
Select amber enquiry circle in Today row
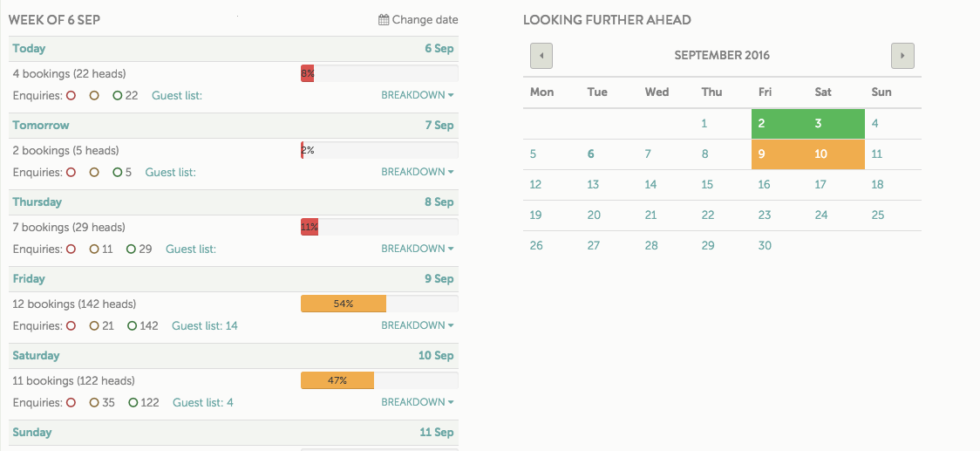pos(94,96)
